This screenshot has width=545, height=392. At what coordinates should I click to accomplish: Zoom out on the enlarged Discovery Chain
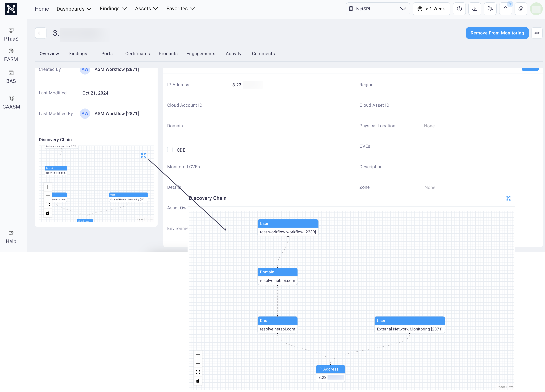(x=198, y=363)
